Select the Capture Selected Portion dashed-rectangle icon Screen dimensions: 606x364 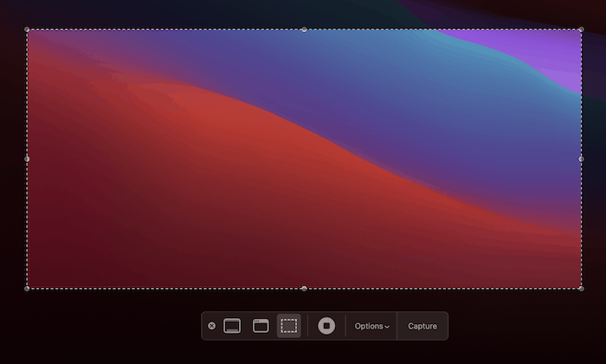(289, 326)
